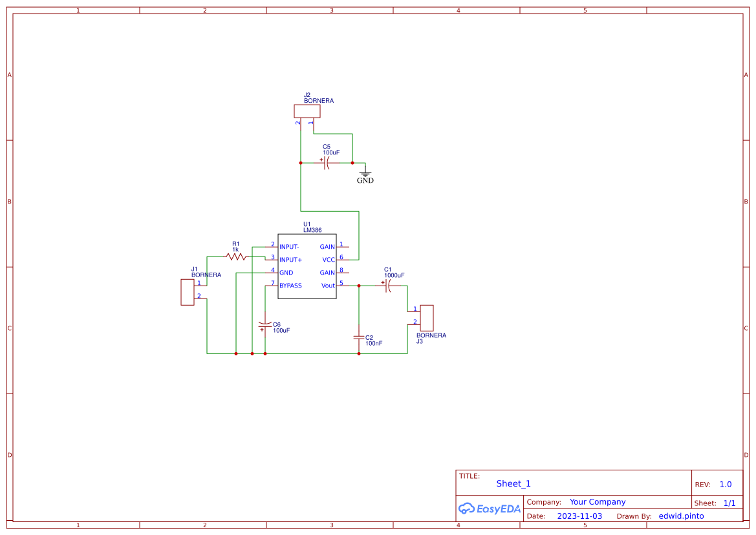Click the junction dot on the Vout wire
The width and height of the screenshot is (756, 535).
tap(359, 286)
